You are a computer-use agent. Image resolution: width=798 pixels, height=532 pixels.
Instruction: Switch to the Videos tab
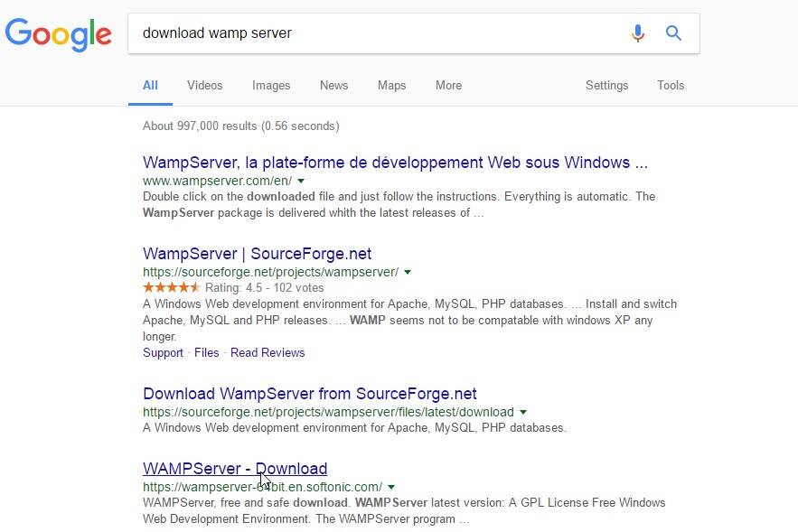pos(204,85)
